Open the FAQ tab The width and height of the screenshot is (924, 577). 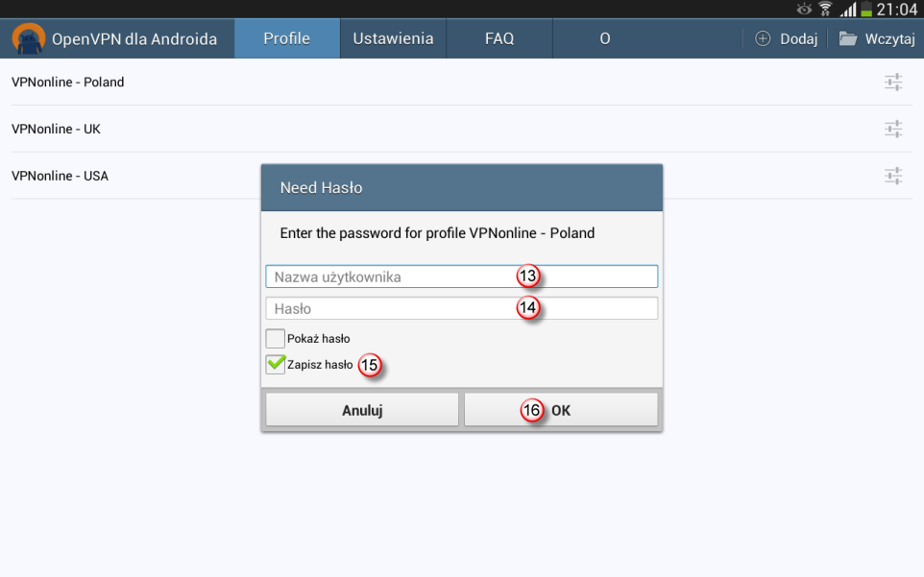coord(499,38)
